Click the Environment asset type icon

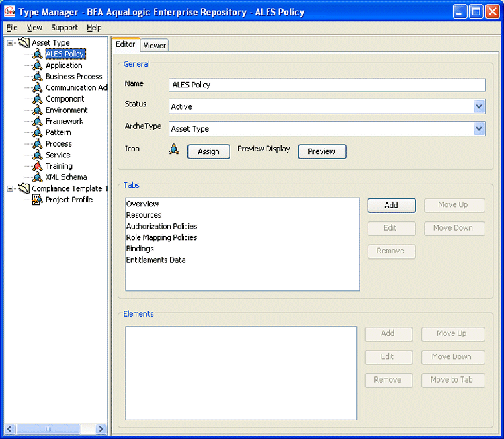[38, 110]
